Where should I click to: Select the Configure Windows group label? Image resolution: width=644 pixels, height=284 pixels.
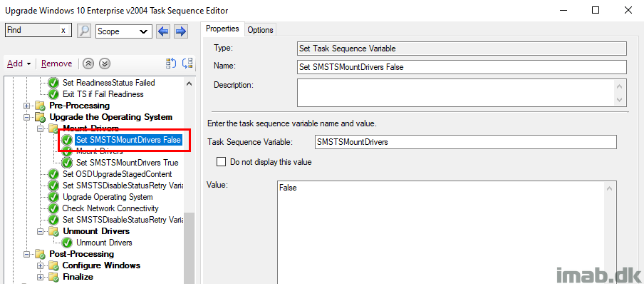[101, 265]
